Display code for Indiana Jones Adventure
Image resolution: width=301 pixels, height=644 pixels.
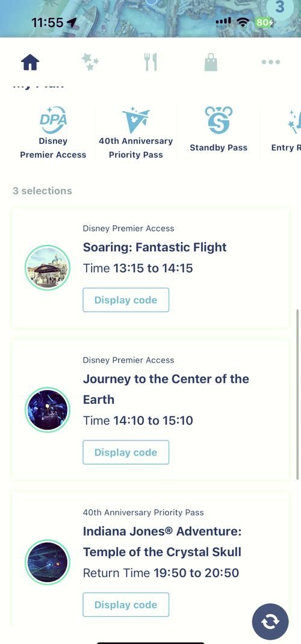click(126, 604)
